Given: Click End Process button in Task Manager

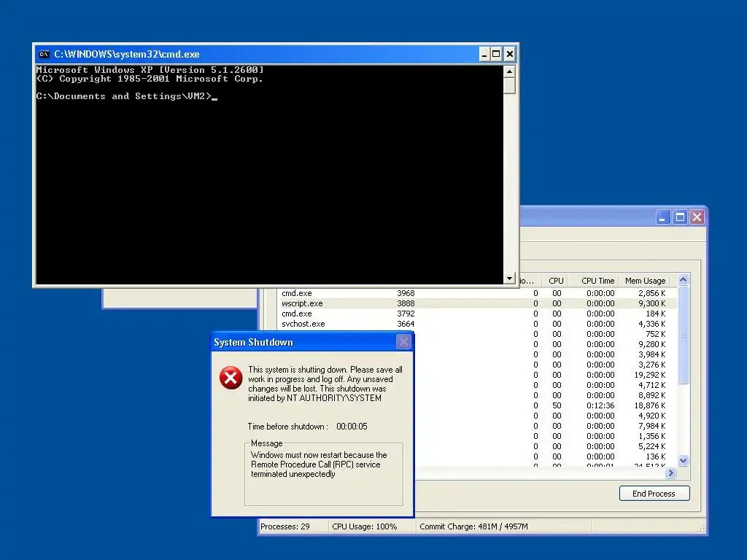Looking at the screenshot, I should pos(654,494).
